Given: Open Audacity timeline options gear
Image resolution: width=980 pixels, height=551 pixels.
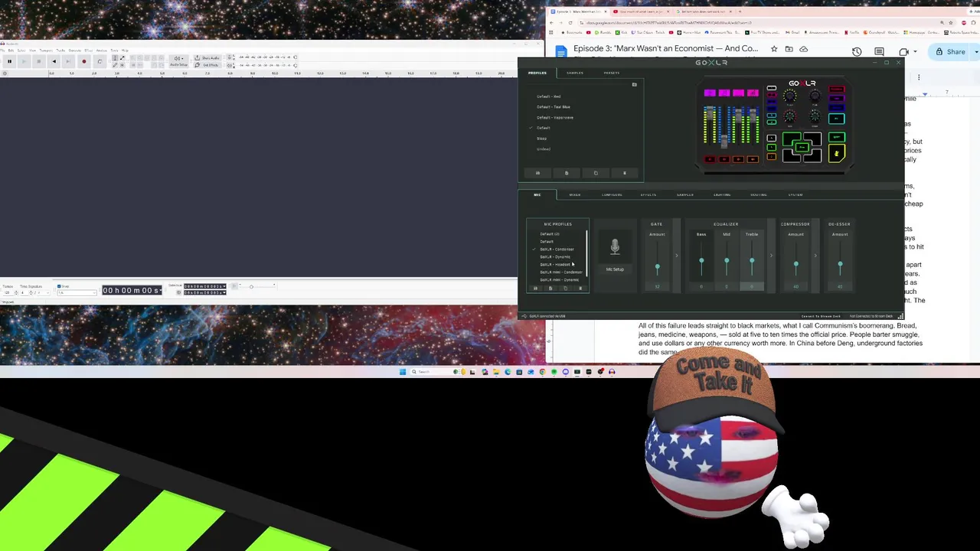Looking at the screenshot, I should (5, 73).
